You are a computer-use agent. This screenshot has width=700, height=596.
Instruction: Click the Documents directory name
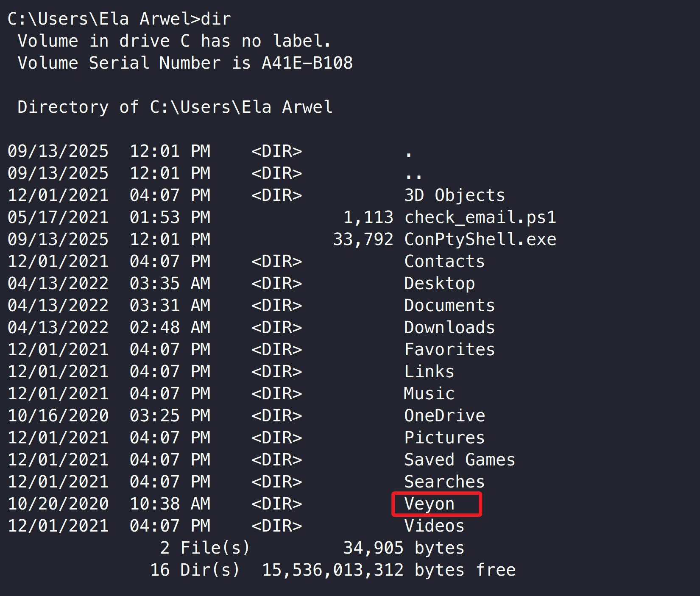coord(449,306)
